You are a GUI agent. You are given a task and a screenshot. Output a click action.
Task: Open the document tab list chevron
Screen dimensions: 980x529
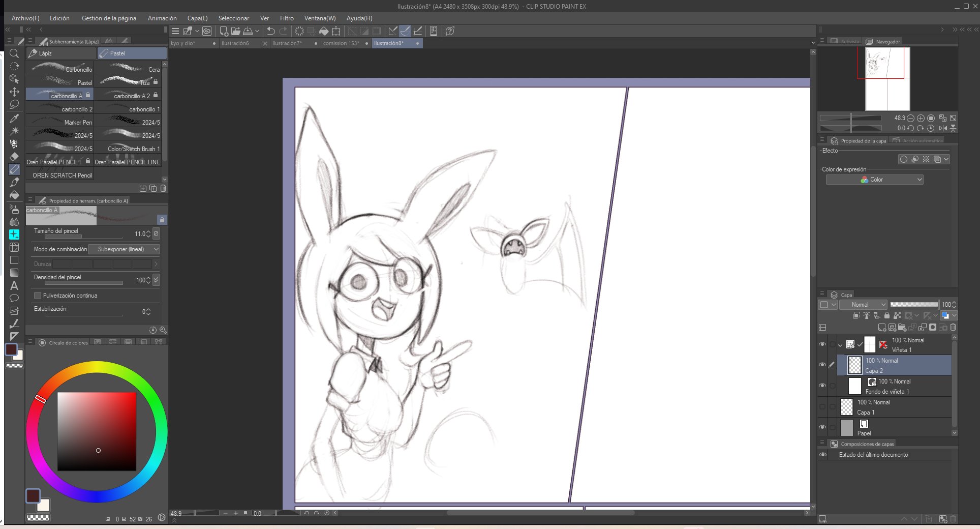pos(813,43)
